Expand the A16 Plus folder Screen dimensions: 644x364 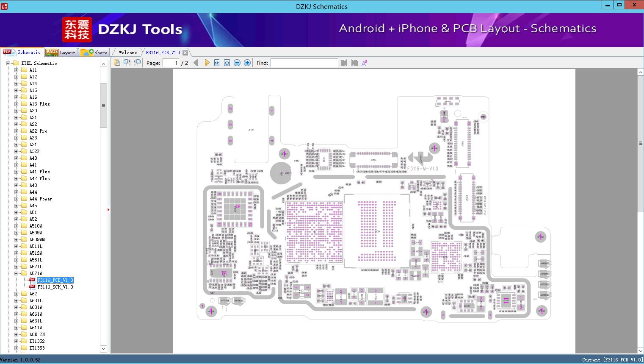[16, 104]
